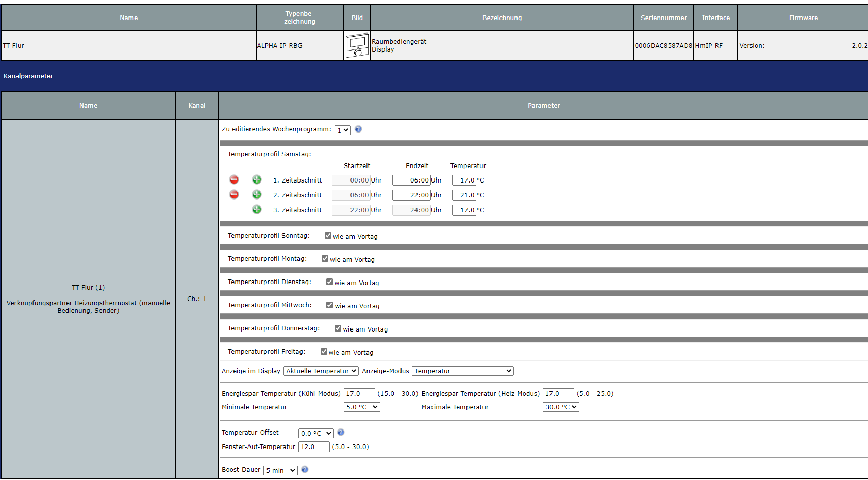Click serial number 0006DAC8587AD8
The image size is (868, 480).
[663, 45]
